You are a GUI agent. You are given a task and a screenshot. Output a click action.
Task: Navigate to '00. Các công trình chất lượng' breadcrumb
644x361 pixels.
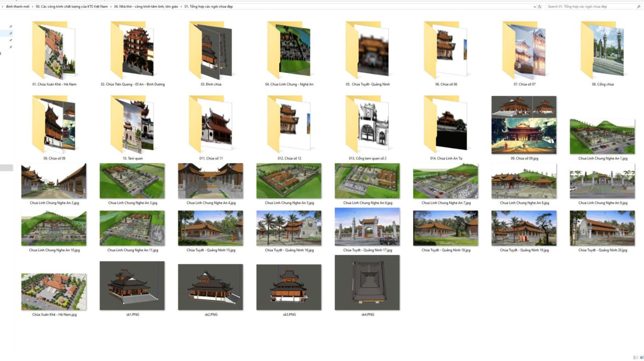[x=71, y=6]
